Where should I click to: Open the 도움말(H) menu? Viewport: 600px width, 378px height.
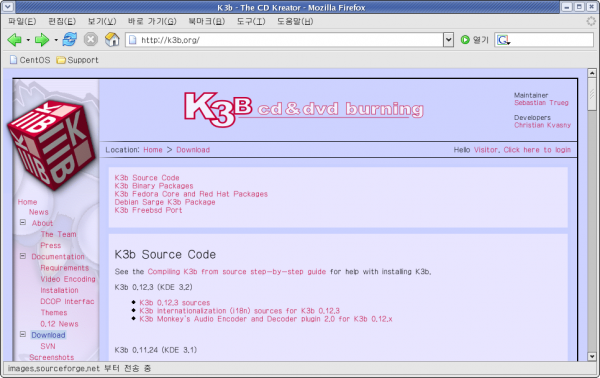click(295, 21)
